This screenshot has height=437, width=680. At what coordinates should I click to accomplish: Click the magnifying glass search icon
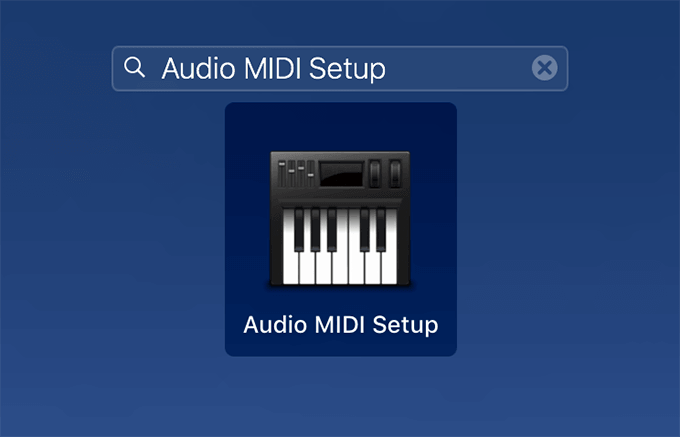tap(134, 68)
